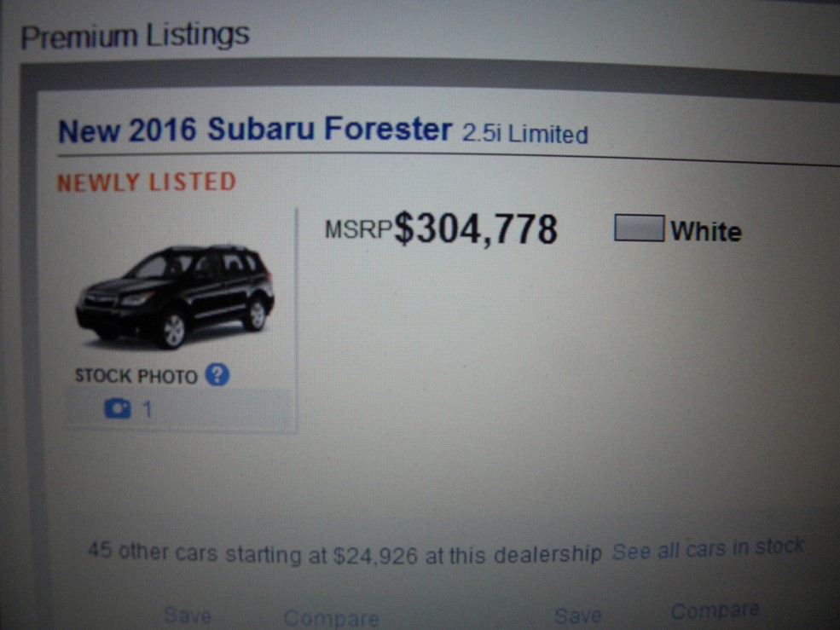Click the first Save link under the listing
The width and height of the screenshot is (840, 630).
click(188, 615)
